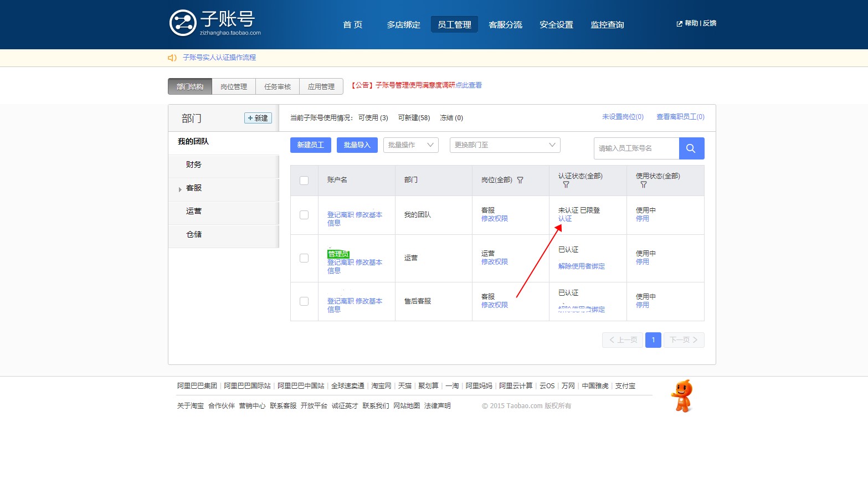Image resolution: width=868 pixels, height=499 pixels.
Task: Open the 批量操作 dropdown
Action: [x=410, y=145]
